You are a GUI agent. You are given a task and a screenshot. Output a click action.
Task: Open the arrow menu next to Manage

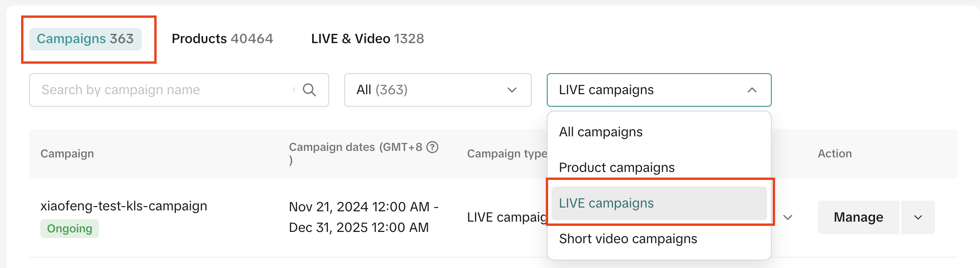(x=918, y=217)
